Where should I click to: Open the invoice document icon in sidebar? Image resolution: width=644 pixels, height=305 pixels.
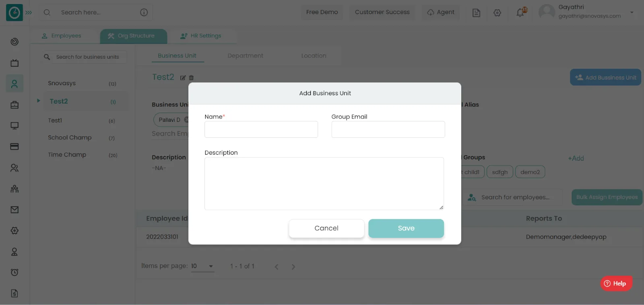click(x=14, y=293)
